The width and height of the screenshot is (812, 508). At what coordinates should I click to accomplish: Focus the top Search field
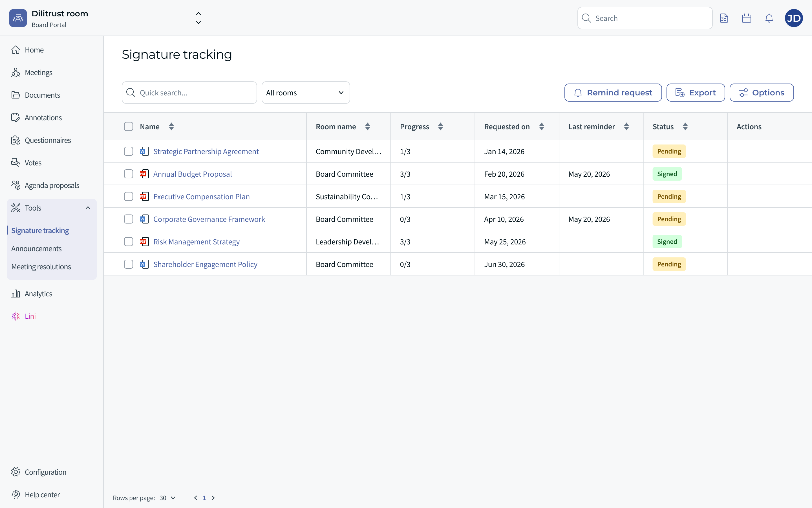tap(645, 18)
